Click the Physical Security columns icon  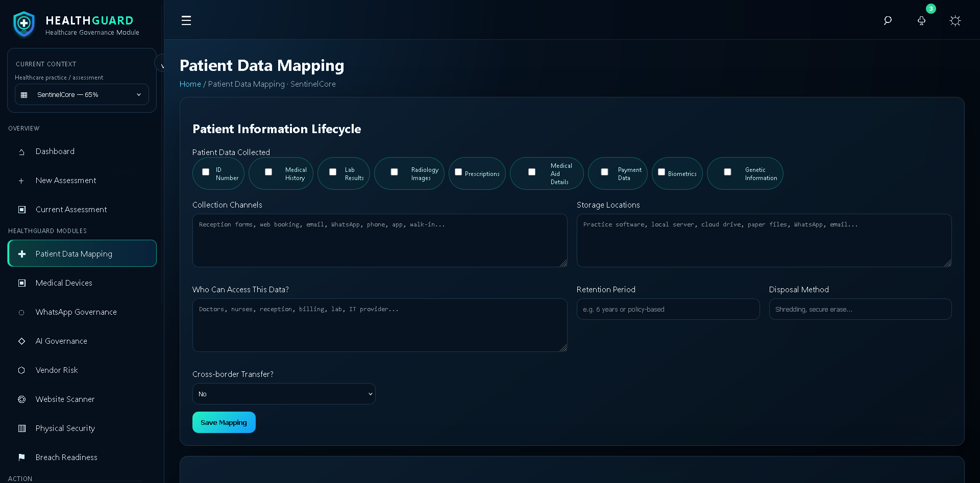pyautogui.click(x=22, y=428)
